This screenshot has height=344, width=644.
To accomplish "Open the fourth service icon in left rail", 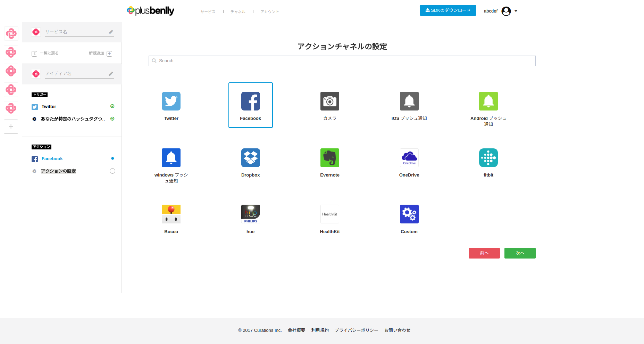I will [x=11, y=90].
